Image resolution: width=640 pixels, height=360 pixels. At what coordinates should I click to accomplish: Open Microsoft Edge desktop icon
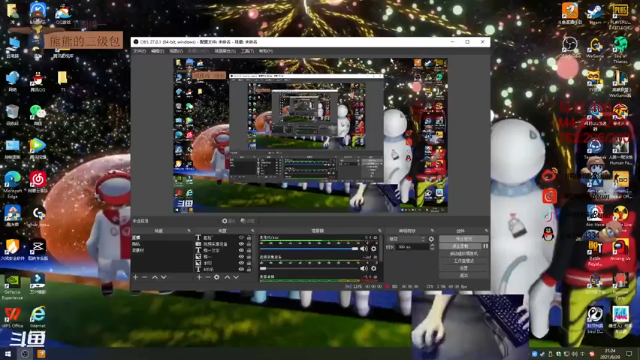tap(13, 184)
